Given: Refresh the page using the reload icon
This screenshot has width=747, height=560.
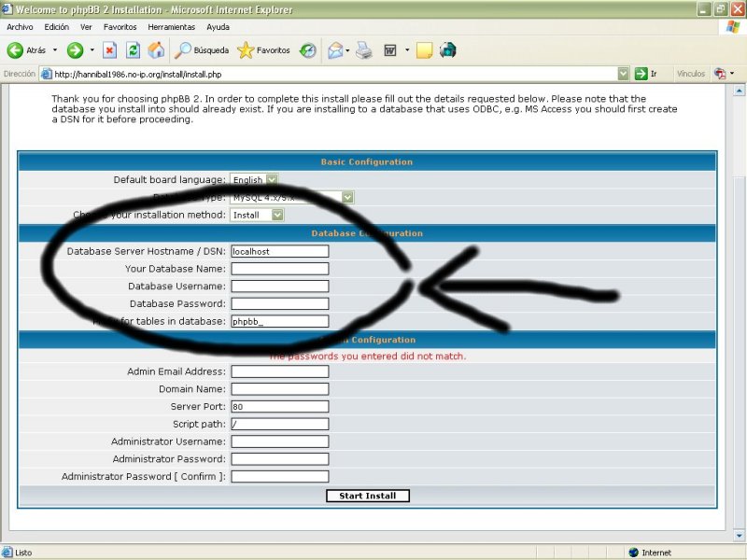Looking at the screenshot, I should click(133, 50).
